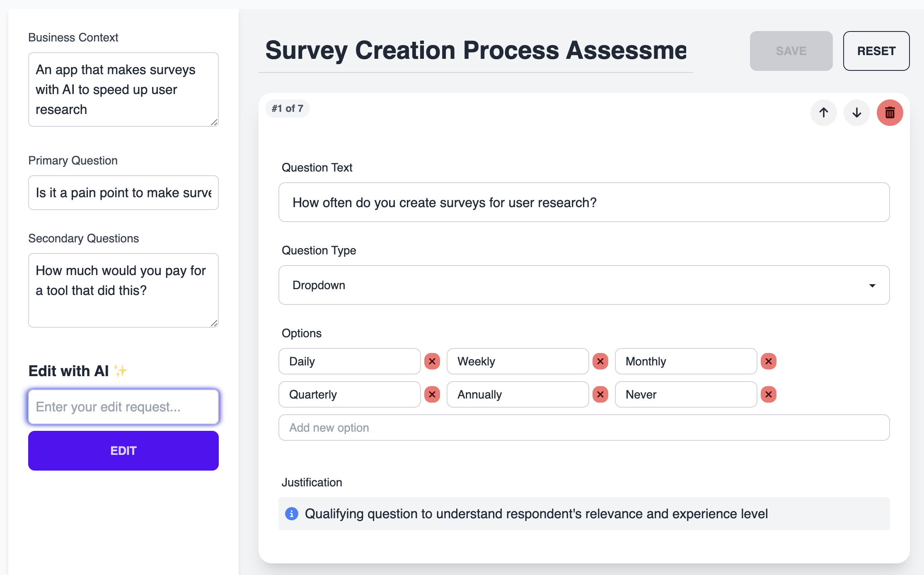Edit the Weekly option text
The height and width of the screenshot is (575, 924).
click(518, 361)
